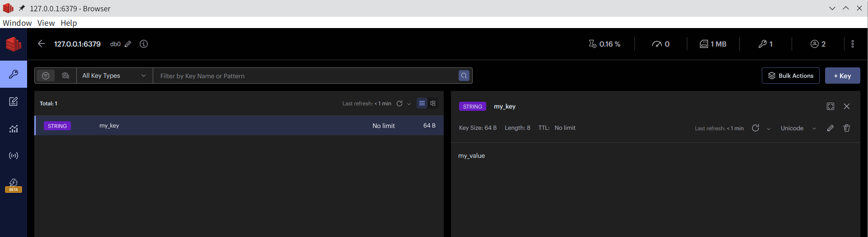Edit database index db0 pencil icon
868x237 pixels.
coord(128,44)
